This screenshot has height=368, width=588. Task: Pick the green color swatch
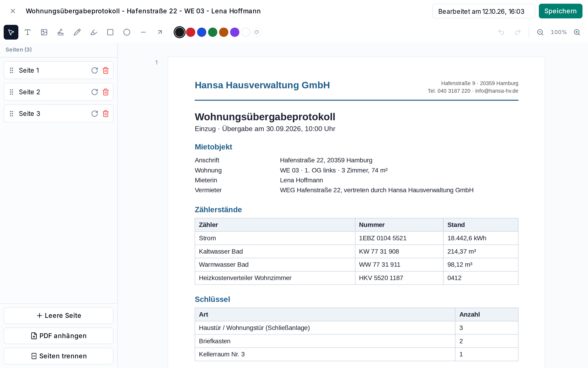coord(213,32)
